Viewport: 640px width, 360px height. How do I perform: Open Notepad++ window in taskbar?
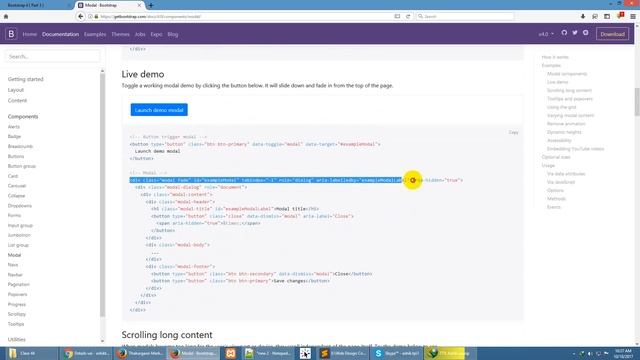click(268, 353)
